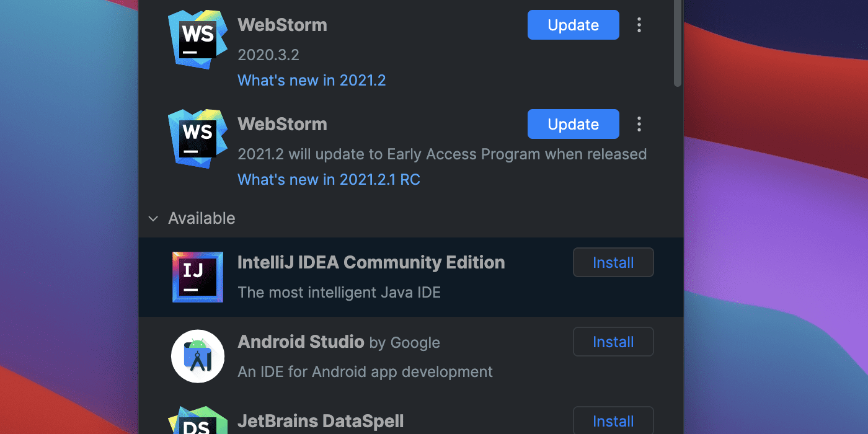Install JetBrains DataSpell

click(613, 420)
